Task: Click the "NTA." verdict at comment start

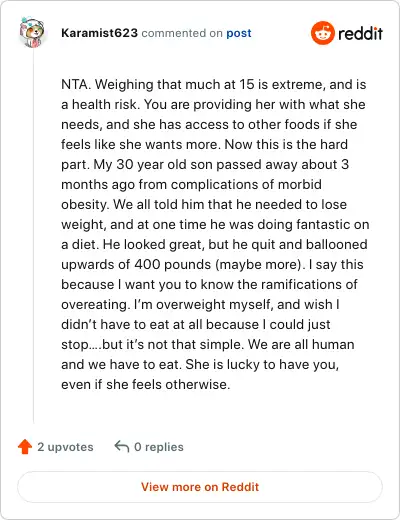Action: tap(76, 84)
